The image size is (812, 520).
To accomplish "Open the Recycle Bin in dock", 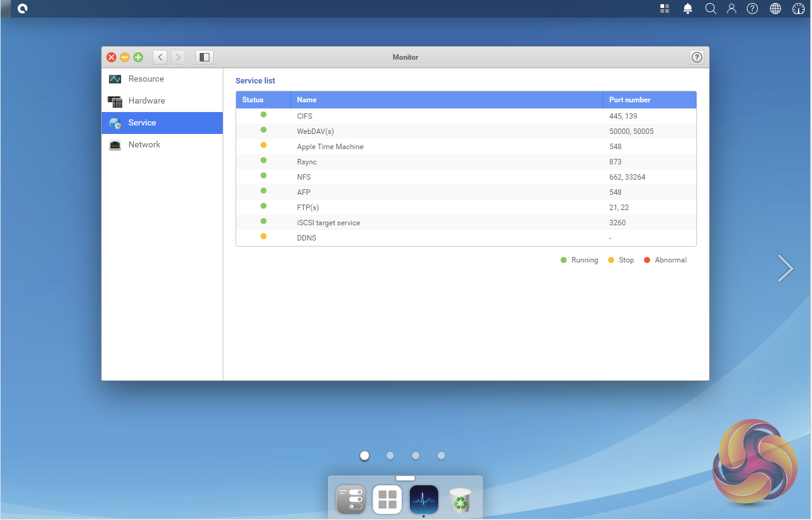I will click(460, 500).
